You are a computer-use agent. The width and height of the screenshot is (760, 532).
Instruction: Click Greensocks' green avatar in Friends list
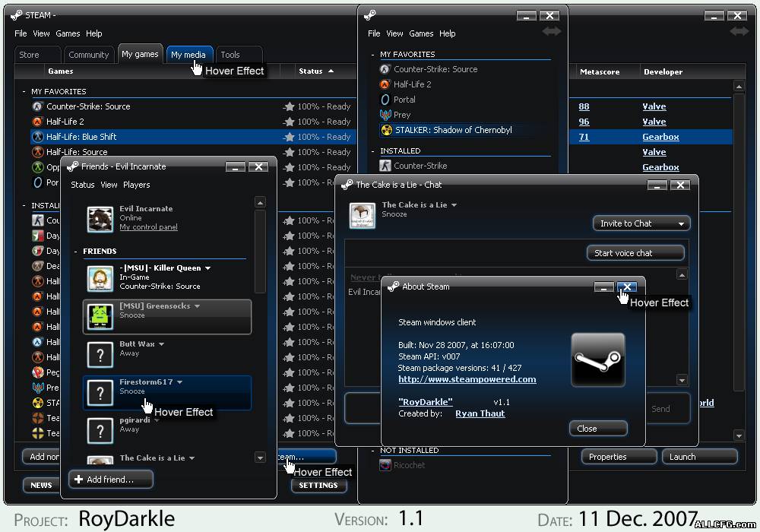100,316
